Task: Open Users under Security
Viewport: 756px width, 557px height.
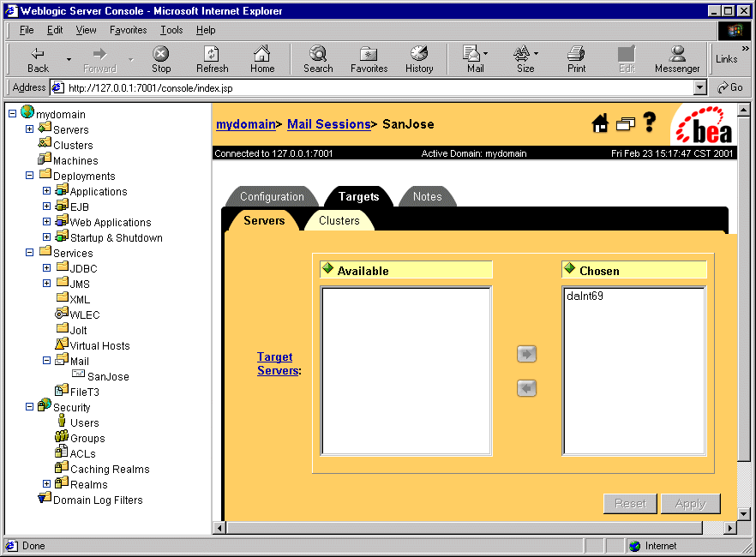Action: click(x=84, y=423)
